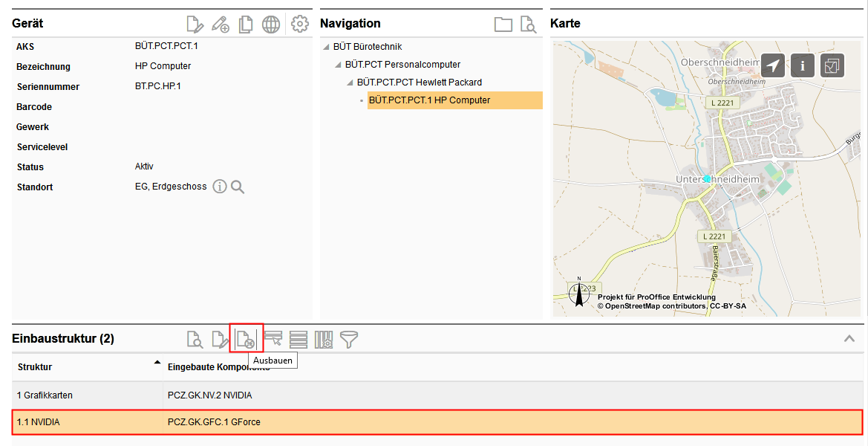868x446 pixels.
Task: Click the navigation arrow button on map
Action: point(774,65)
